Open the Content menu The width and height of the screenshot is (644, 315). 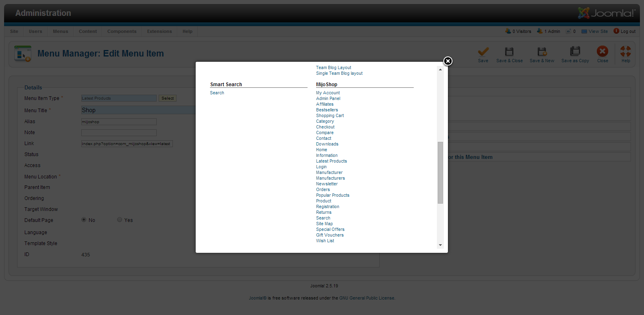[x=88, y=31]
